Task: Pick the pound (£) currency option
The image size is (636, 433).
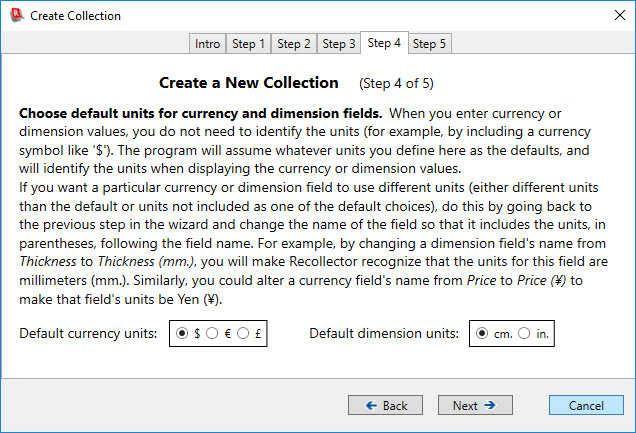Action: (241, 334)
